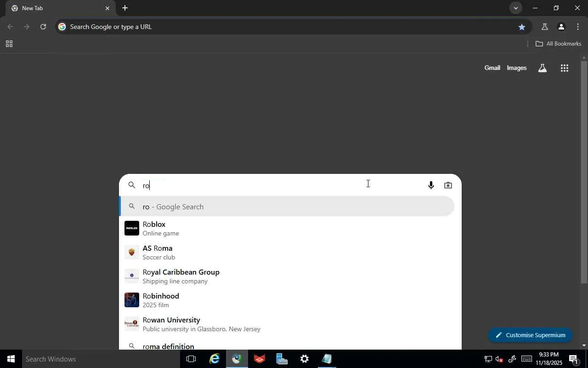Restore down the browser window

(x=556, y=8)
